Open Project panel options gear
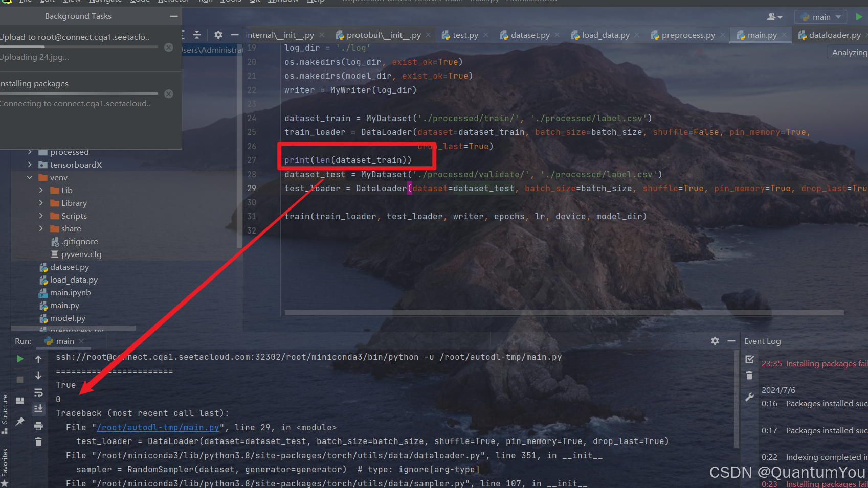The image size is (868, 488). (x=218, y=35)
